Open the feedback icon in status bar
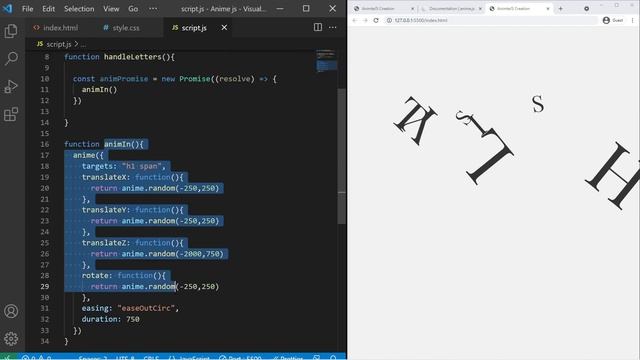Viewport: 640px width, 360px height. (317, 358)
